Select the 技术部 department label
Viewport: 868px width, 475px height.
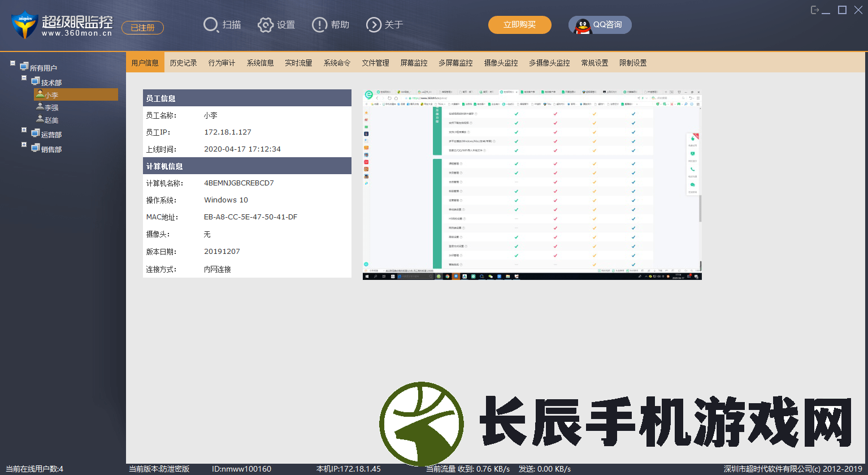pos(51,83)
